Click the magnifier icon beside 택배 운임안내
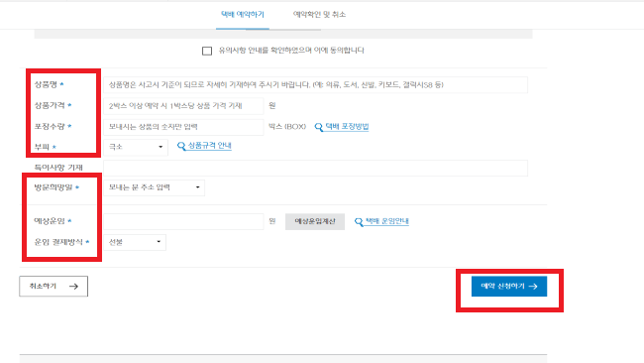Image resolution: width=644 pixels, height=363 pixels. [x=359, y=222]
